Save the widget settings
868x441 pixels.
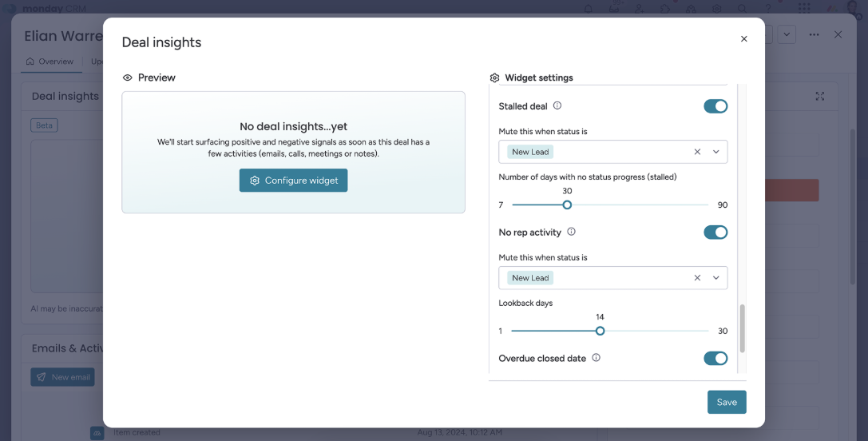coord(727,402)
